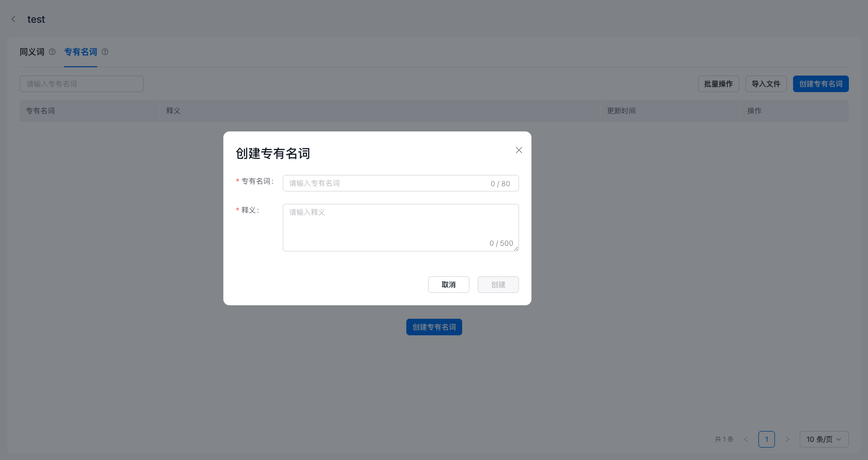Click the 批量操作 button
Viewport: 868px width, 460px height.
point(719,84)
